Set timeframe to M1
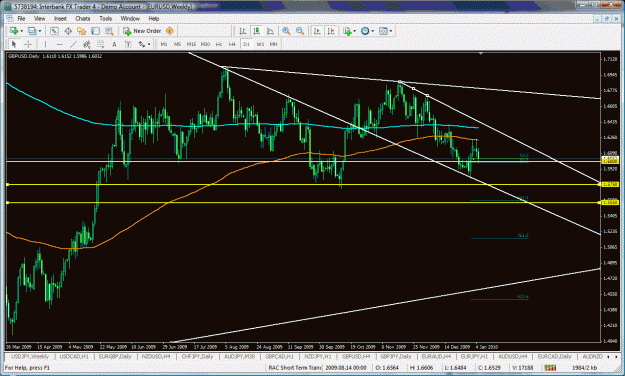This screenshot has height=376, width=625. tap(164, 44)
